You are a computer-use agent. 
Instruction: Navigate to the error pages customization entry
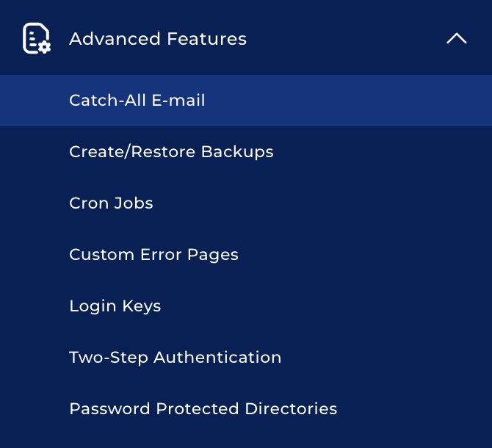pyautogui.click(x=153, y=254)
